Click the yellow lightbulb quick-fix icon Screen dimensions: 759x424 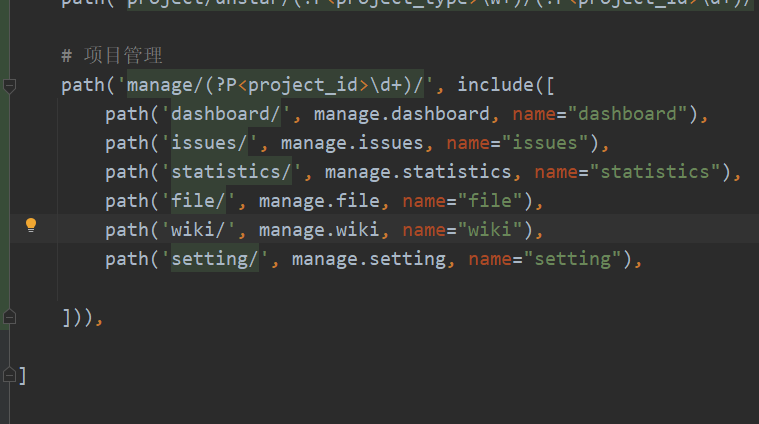(31, 225)
